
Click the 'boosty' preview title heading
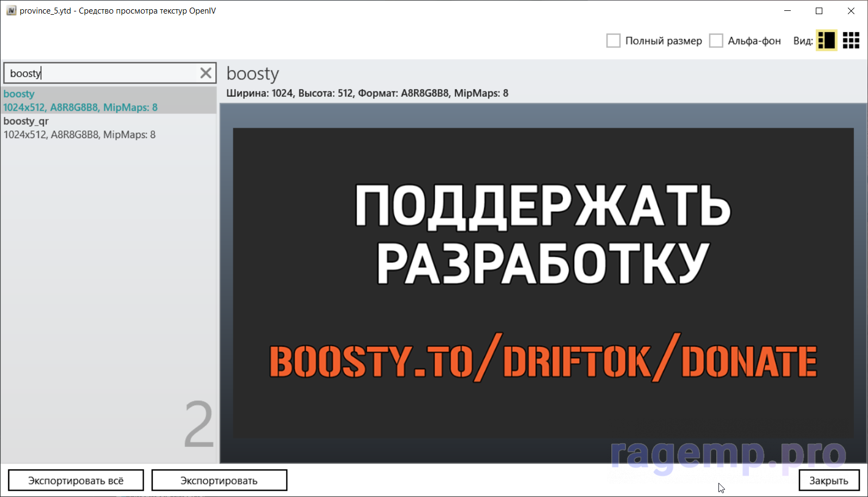tap(252, 73)
